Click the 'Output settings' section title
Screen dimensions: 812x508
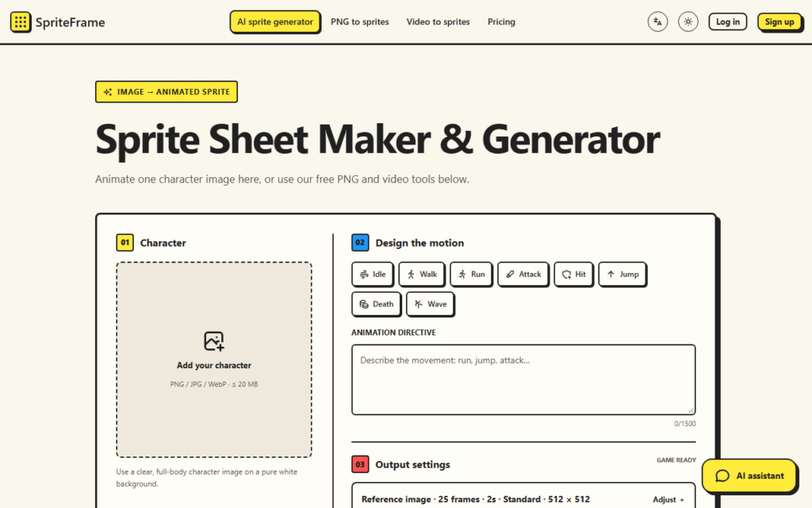[x=412, y=464]
